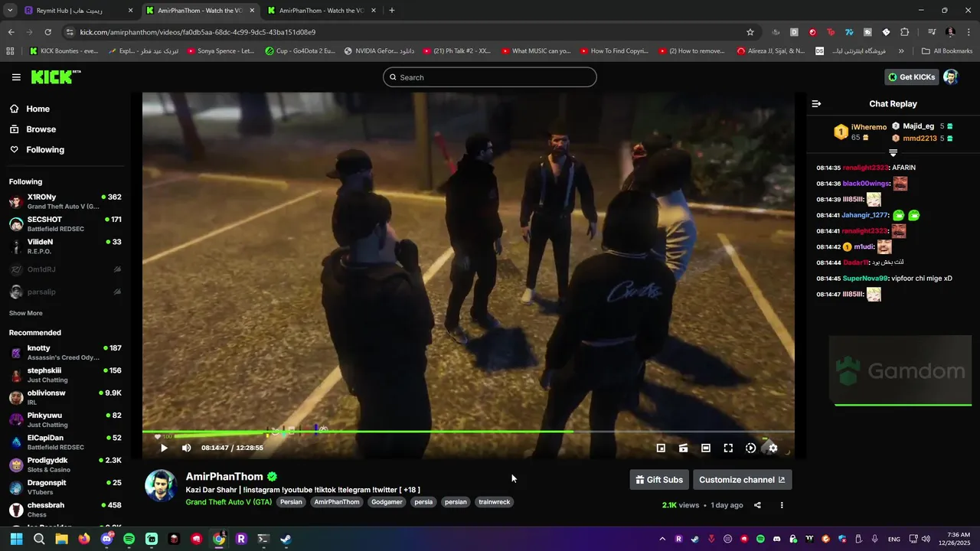Click the KICK logo
Screen dimensions: 980x551
(55, 77)
